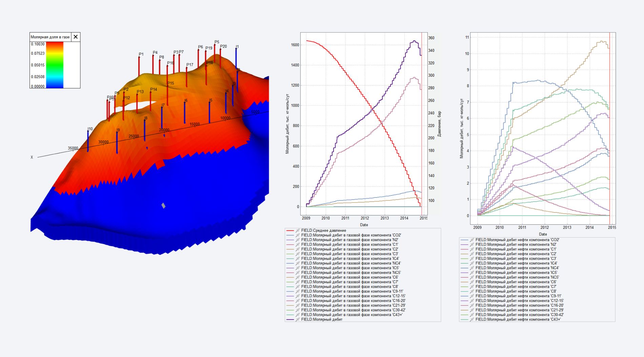The height and width of the screenshot is (357, 644).
Task: Select oil legend entry for component 'C3'
Action: (x=516, y=259)
